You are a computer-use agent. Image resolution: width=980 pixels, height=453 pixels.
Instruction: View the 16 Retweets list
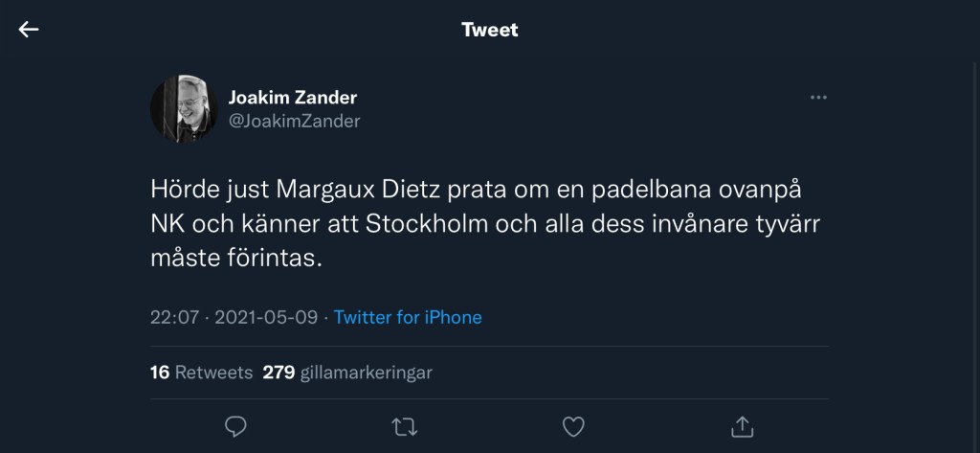(201, 373)
